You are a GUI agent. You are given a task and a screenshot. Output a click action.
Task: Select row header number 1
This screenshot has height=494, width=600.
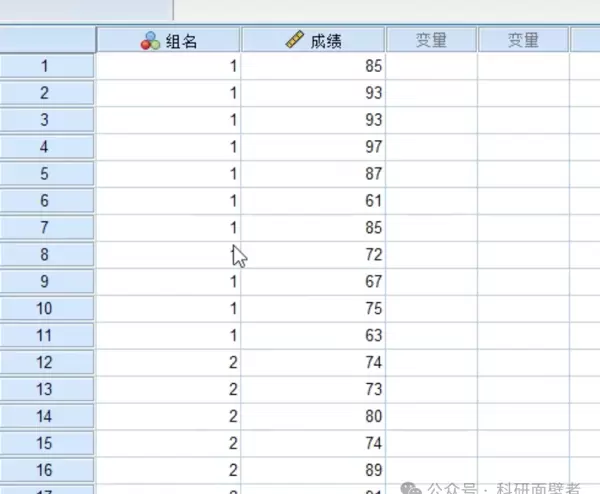[47, 67]
